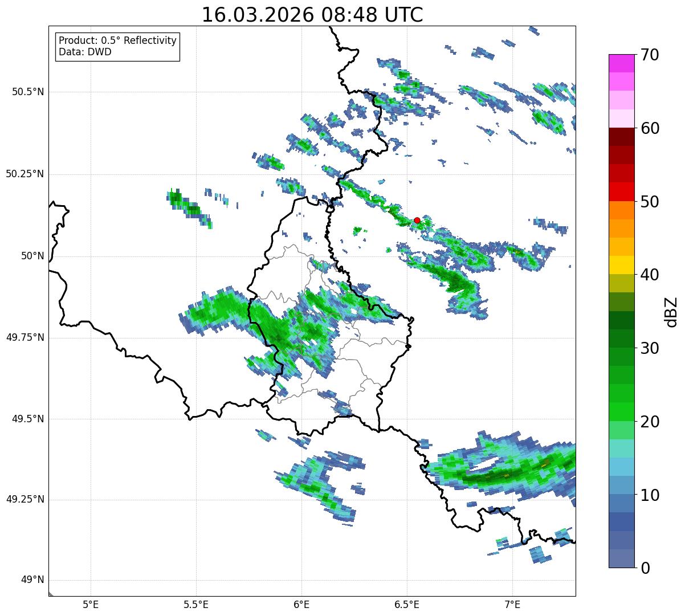Image resolution: width=685 pixels, height=616 pixels.
Task: Click the "49.5°N" latitude label
Action: [x=28, y=419]
